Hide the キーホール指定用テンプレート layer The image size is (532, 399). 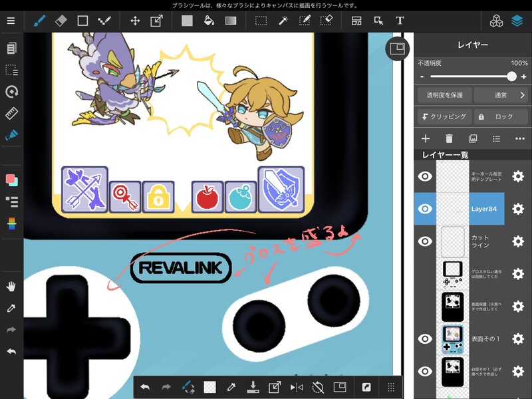(x=425, y=176)
